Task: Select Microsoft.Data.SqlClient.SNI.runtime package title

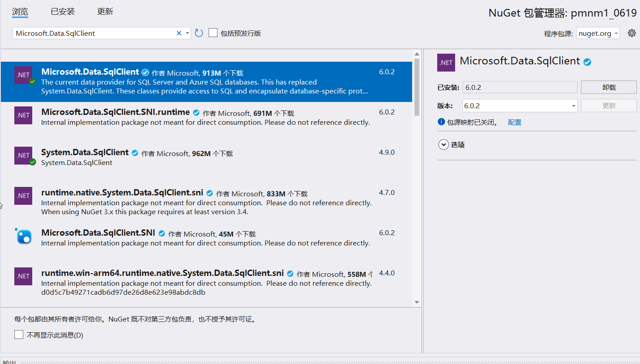Action: 115,112
